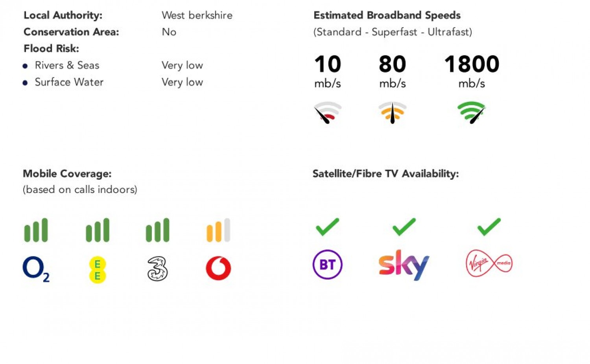Select the Sky TV logo
This screenshot has width=590, height=364.
tap(404, 265)
